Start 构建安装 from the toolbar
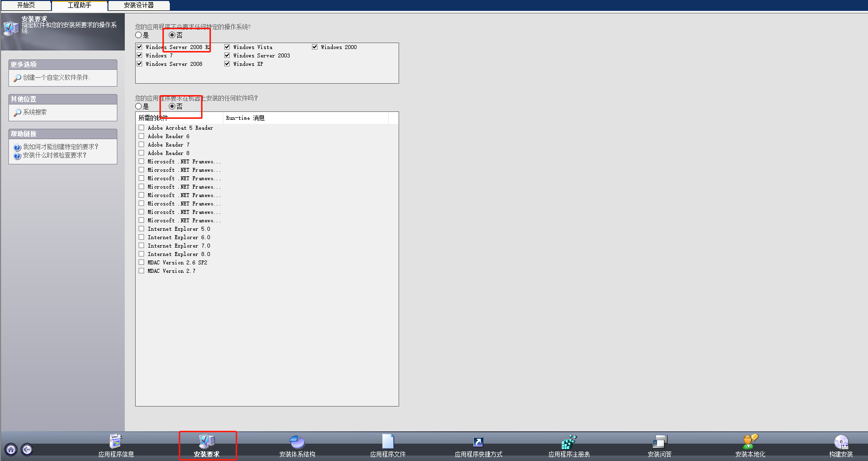 pos(841,445)
